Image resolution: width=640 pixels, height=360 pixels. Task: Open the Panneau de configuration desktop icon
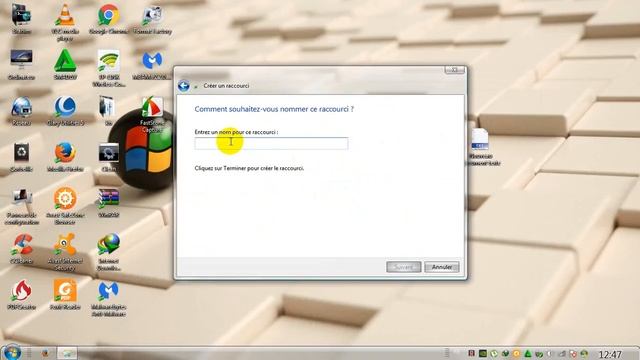[x=21, y=206]
